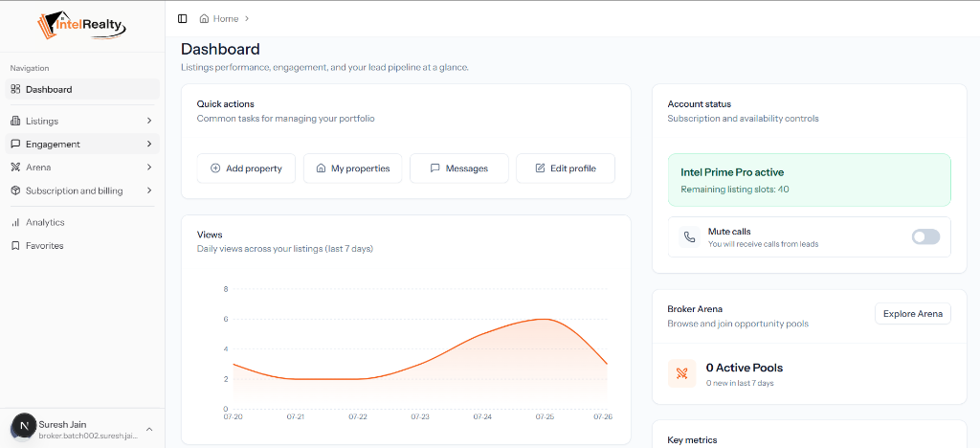
Task: Click the phone icon beside Mute calls
Action: tap(689, 236)
